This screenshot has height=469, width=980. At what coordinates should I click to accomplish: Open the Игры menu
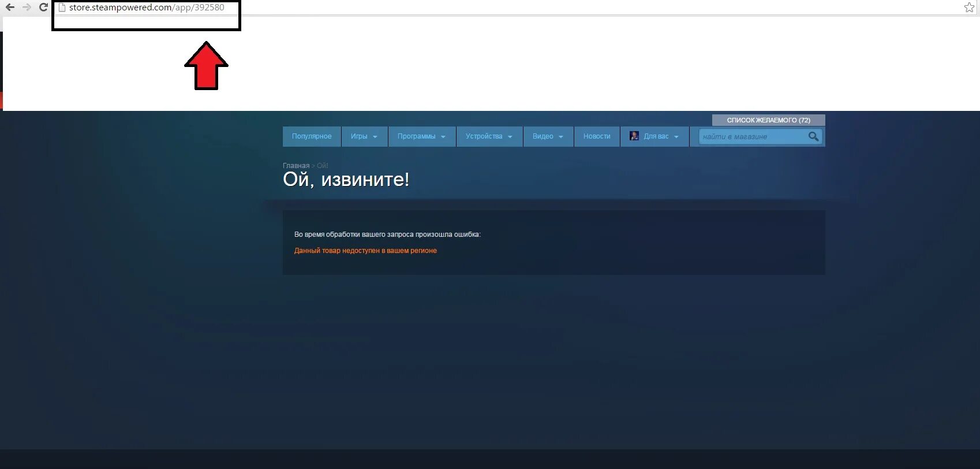pyautogui.click(x=364, y=136)
